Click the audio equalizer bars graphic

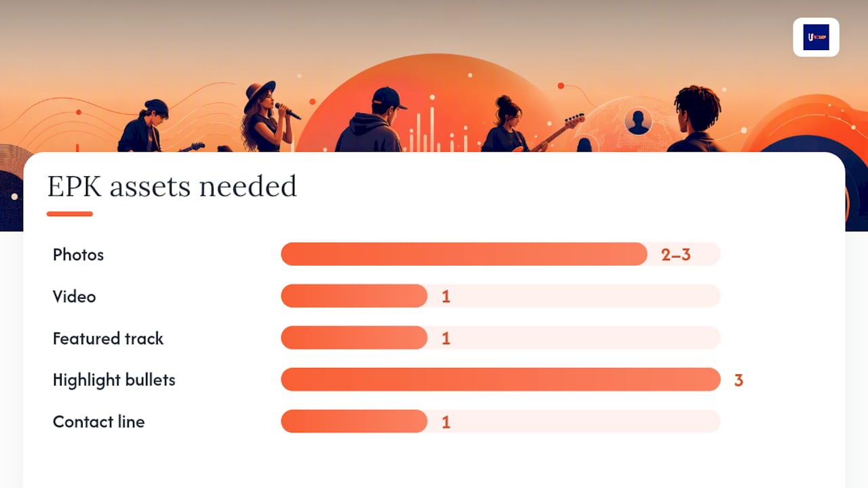point(438,129)
